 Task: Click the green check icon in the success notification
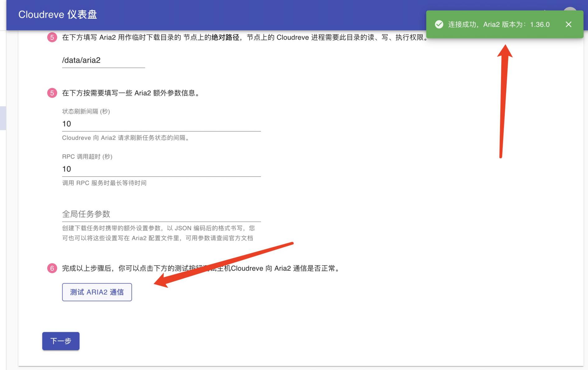point(439,25)
